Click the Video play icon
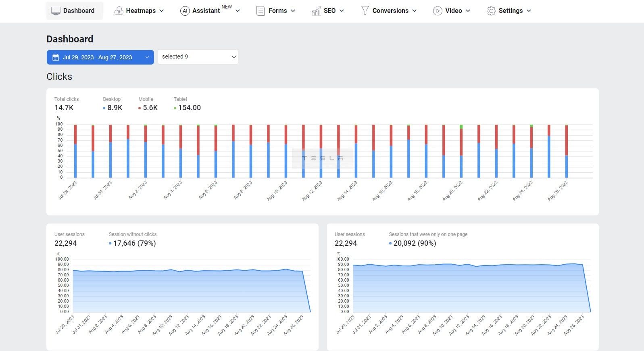644x351 pixels. coord(437,11)
